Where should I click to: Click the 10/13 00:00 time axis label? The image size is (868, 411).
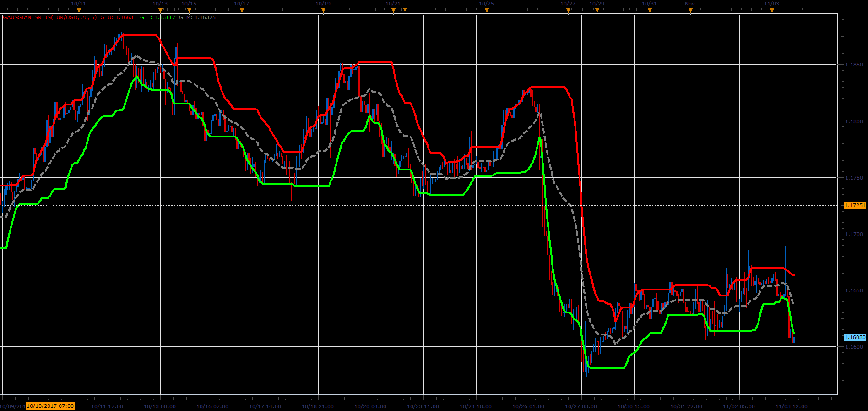(160, 406)
